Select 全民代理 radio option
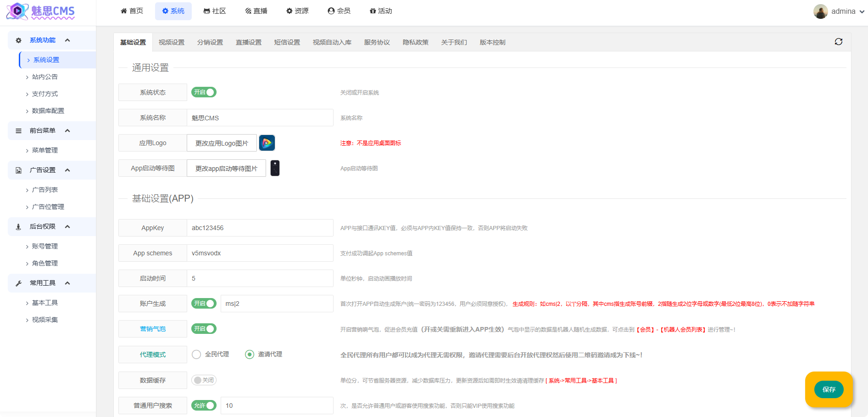This screenshot has width=868, height=417. tap(196, 354)
